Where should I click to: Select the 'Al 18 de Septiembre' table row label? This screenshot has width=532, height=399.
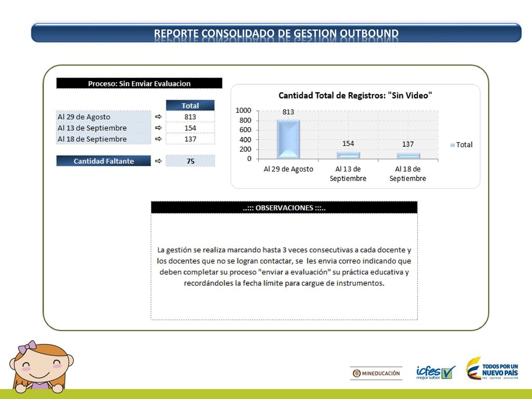point(103,139)
